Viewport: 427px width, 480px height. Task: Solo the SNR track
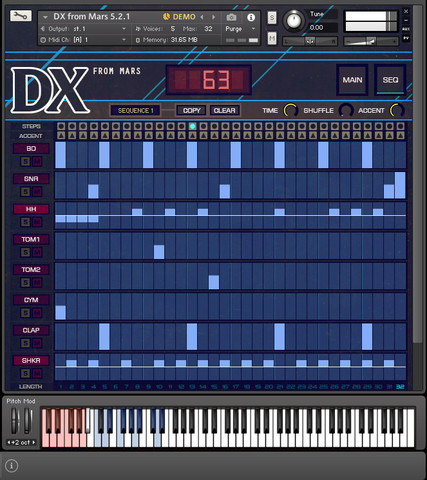point(25,192)
